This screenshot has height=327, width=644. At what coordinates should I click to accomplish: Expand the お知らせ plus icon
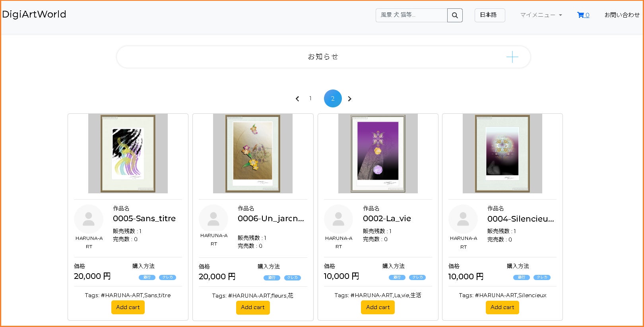(x=512, y=57)
